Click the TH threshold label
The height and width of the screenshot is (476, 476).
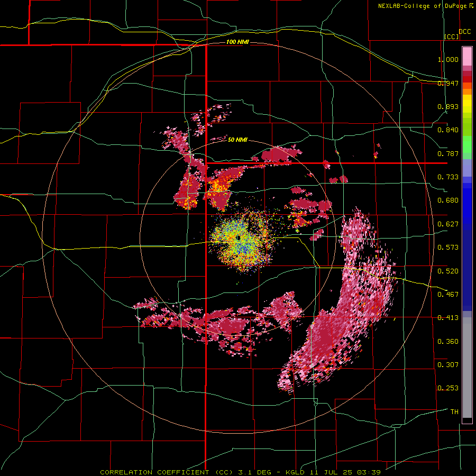click(x=454, y=412)
